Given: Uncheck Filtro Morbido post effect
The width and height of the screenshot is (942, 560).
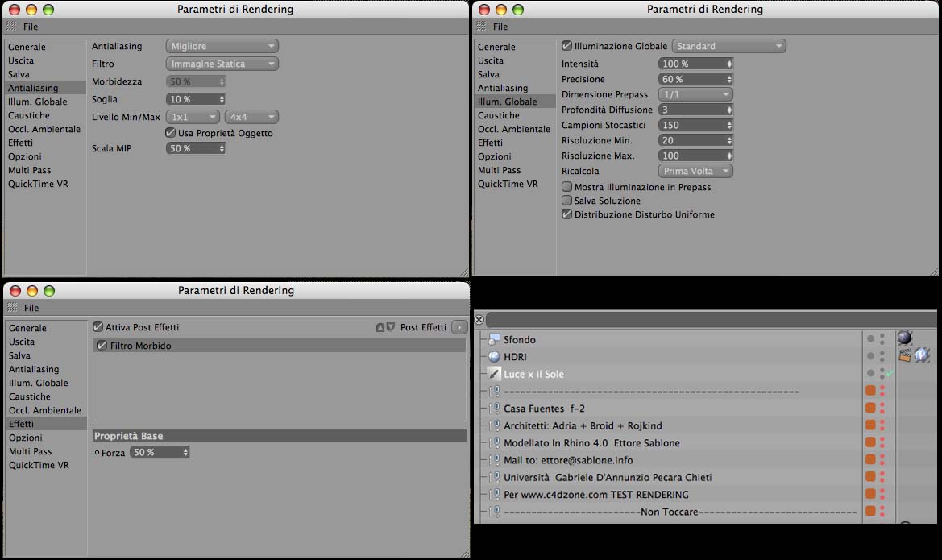Looking at the screenshot, I should (x=102, y=346).
